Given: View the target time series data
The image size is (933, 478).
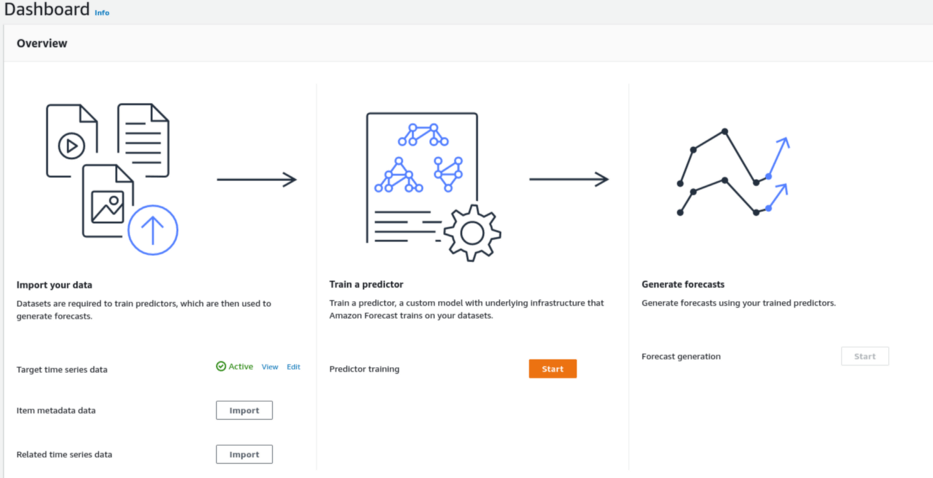Looking at the screenshot, I should point(270,367).
